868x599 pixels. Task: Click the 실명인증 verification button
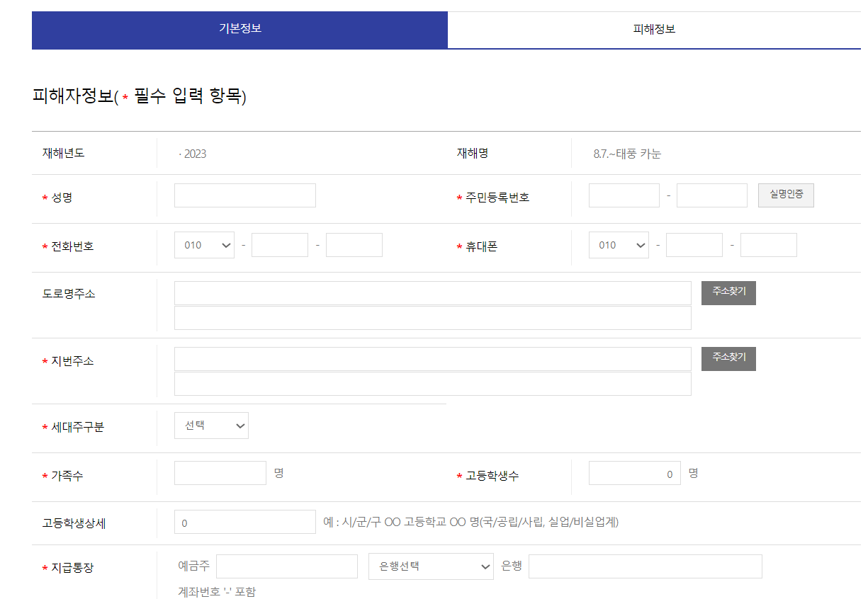pyautogui.click(x=785, y=195)
